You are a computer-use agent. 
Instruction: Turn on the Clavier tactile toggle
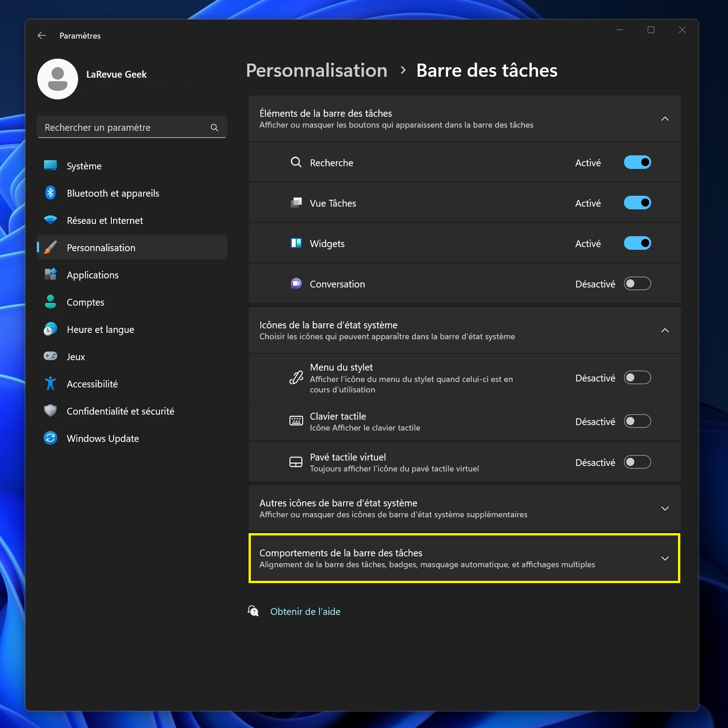[x=637, y=421]
